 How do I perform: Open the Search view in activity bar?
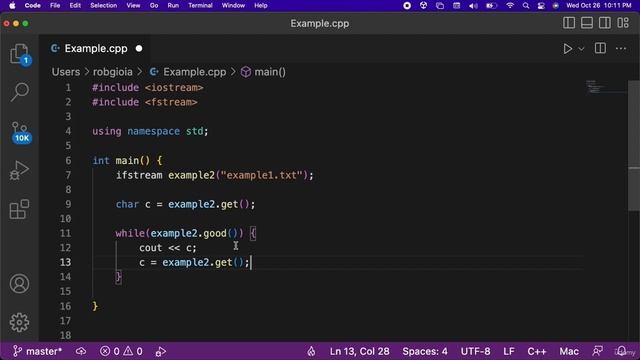coord(19,92)
